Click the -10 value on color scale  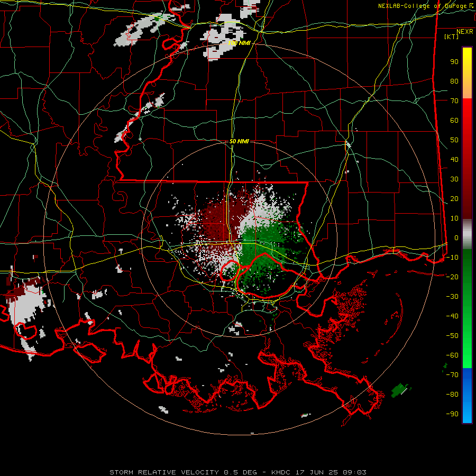pyautogui.click(x=452, y=258)
